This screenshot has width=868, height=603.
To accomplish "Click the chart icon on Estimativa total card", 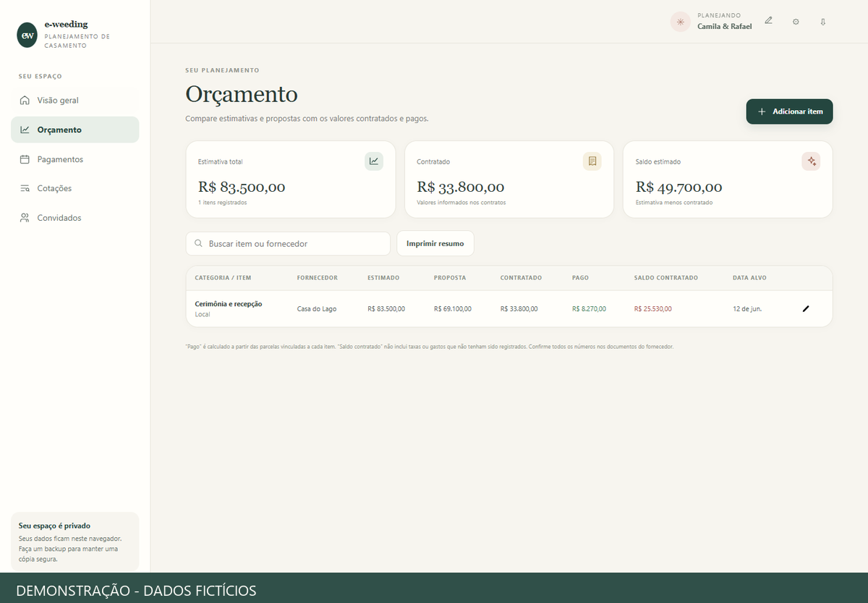I will 374,161.
